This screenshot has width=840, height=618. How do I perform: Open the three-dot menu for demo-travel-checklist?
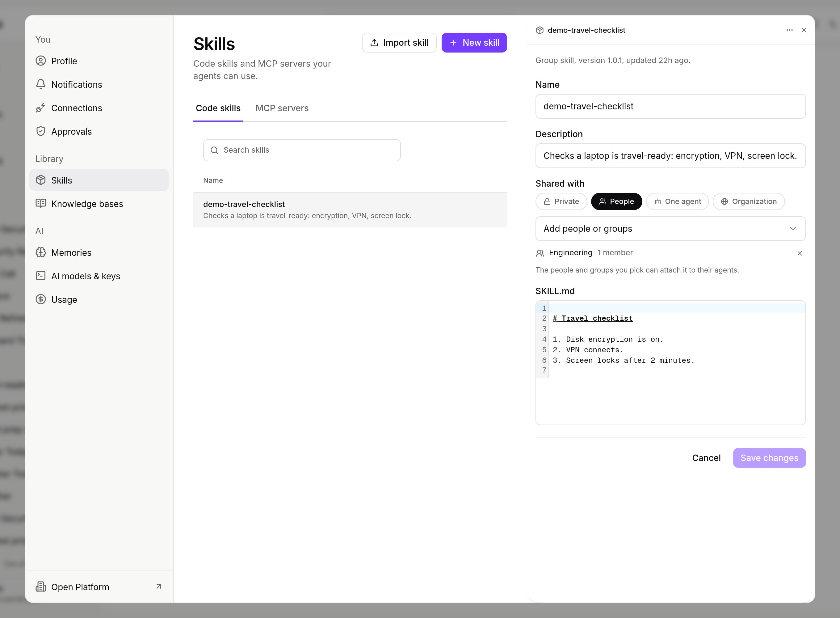(x=790, y=30)
